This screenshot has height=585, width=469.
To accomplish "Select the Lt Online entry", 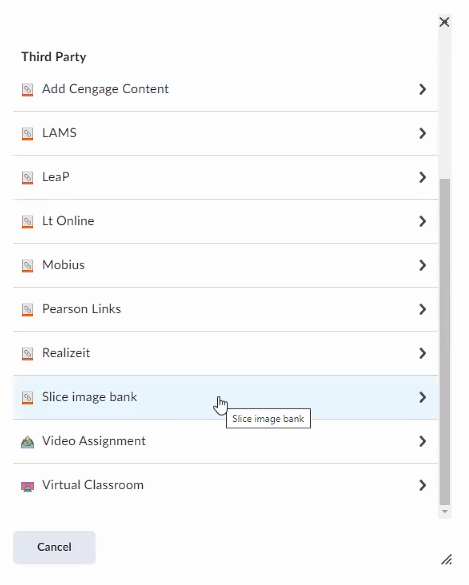I will pos(225,221).
